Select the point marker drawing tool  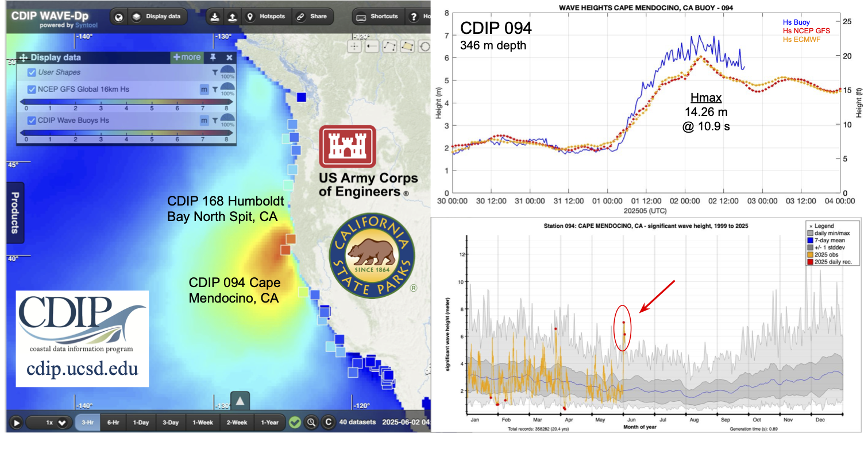click(x=354, y=46)
